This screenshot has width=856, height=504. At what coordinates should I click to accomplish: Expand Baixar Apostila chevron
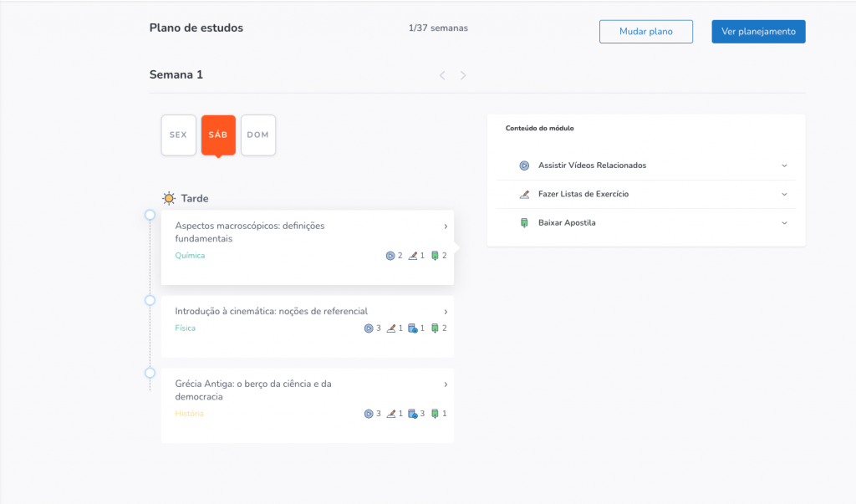pos(784,223)
